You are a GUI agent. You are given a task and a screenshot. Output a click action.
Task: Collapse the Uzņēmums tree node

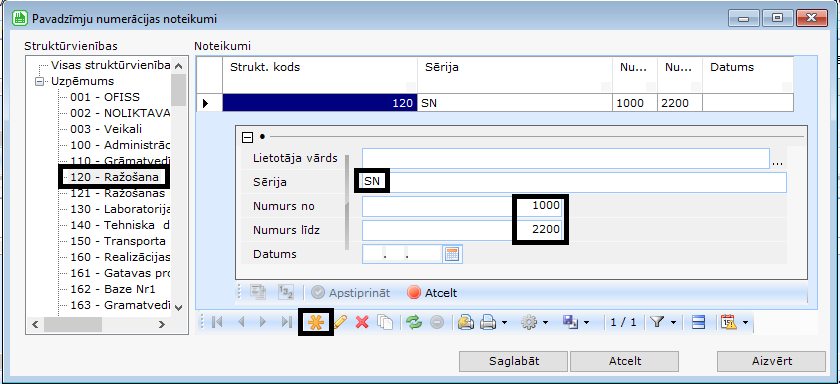(39, 81)
